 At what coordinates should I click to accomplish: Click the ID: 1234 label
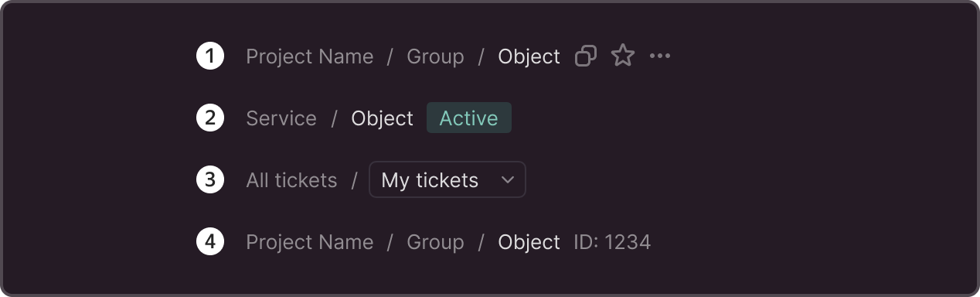pyautogui.click(x=612, y=242)
